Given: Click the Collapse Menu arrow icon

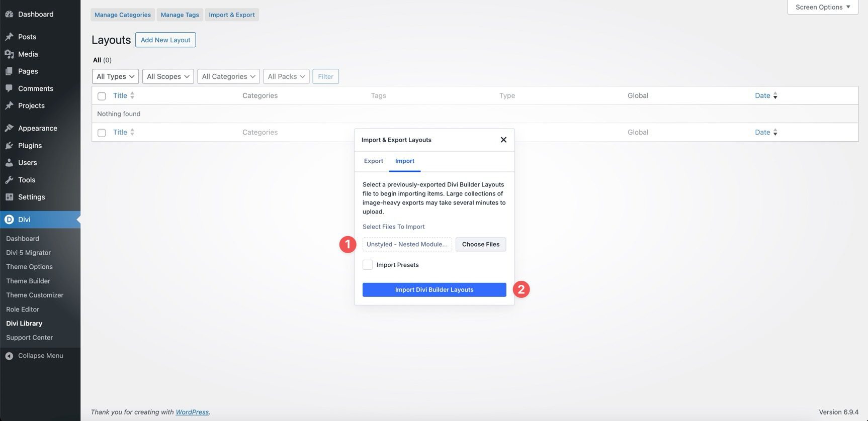Looking at the screenshot, I should click(9, 356).
